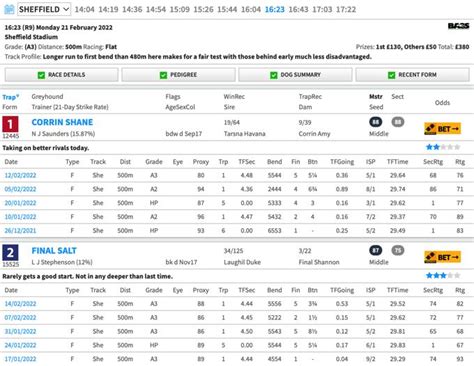The image size is (474, 366).
Task: Click Corrin Shane's grey sectional rating circle
Action: (x=398, y=122)
